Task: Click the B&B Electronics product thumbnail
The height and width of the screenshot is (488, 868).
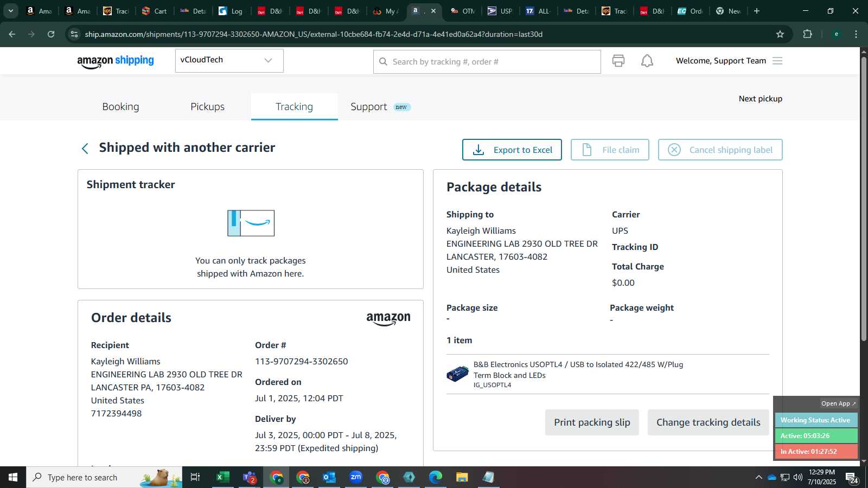Action: 457,374
